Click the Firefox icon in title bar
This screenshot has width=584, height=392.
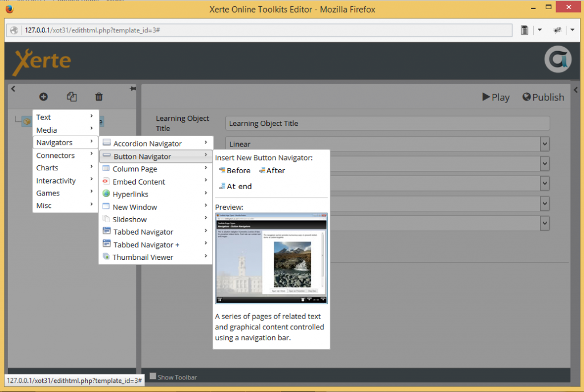[x=9, y=9]
